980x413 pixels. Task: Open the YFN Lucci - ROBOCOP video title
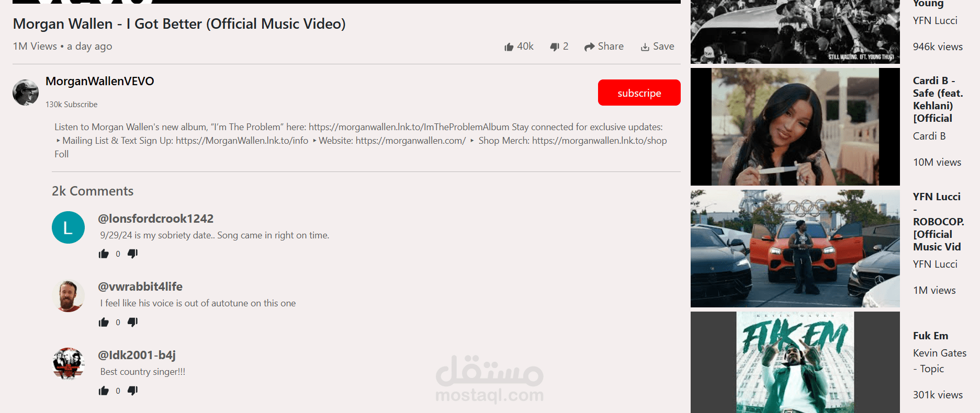(x=939, y=222)
